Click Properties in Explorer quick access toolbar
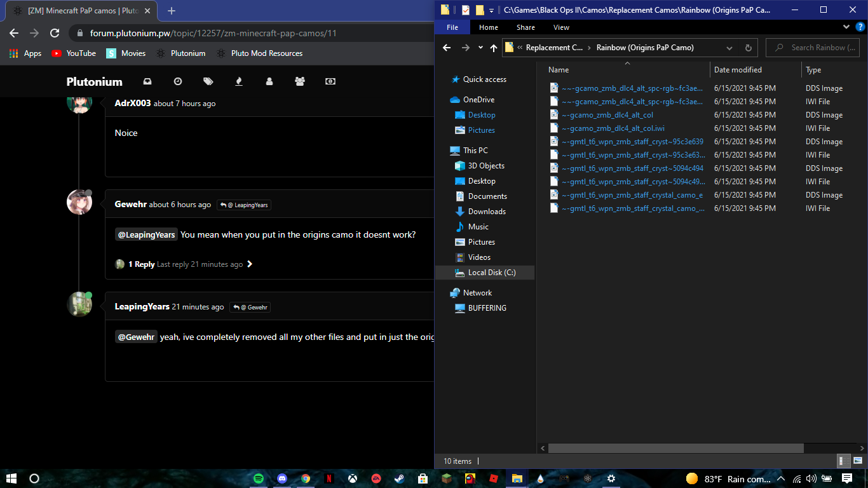The image size is (868, 488). coord(466,10)
